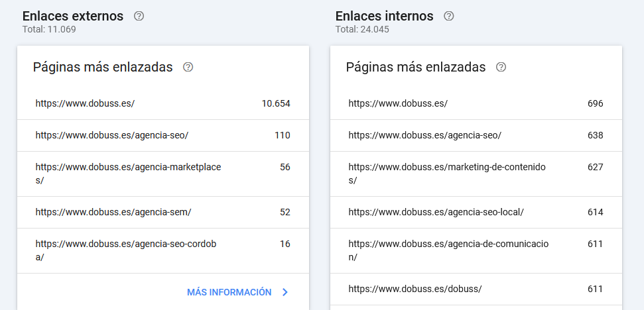
Task: Click the value 10.654 in external links
Action: click(x=276, y=104)
